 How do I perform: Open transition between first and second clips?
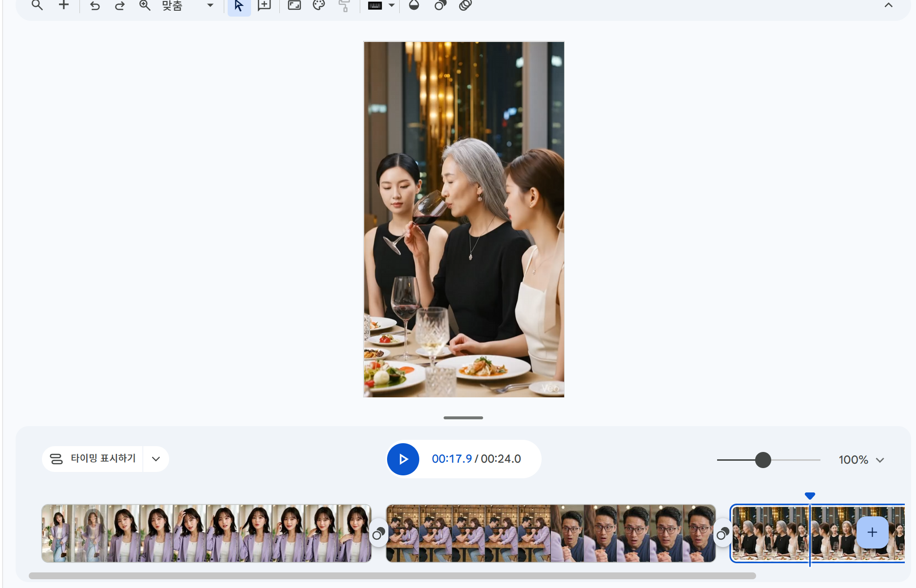click(x=379, y=534)
